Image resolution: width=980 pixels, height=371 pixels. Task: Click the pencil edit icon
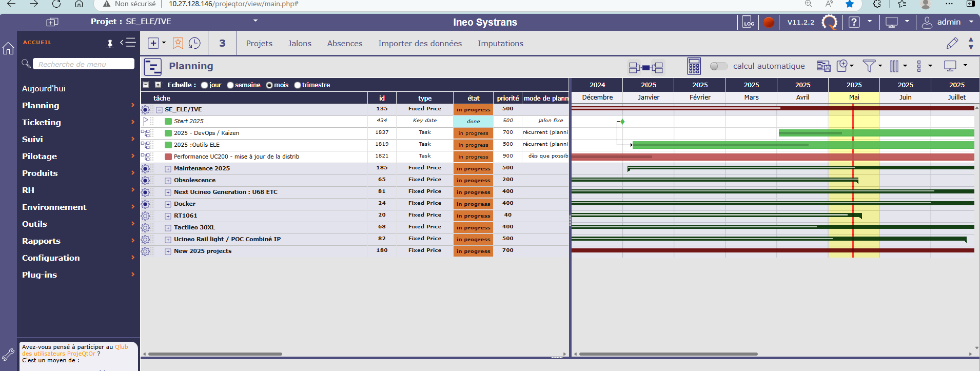[952, 43]
